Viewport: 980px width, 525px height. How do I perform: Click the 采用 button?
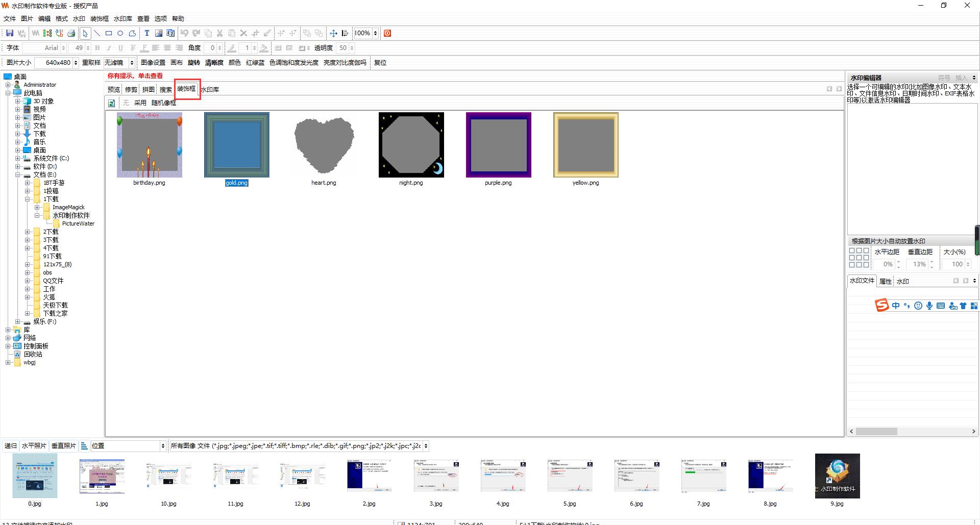(140, 103)
